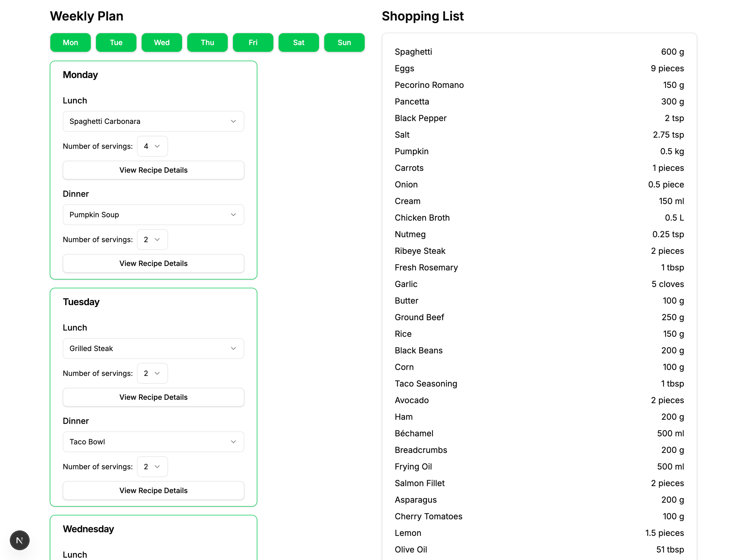Select the Sat day tab
The image size is (747, 560).
[x=299, y=43]
